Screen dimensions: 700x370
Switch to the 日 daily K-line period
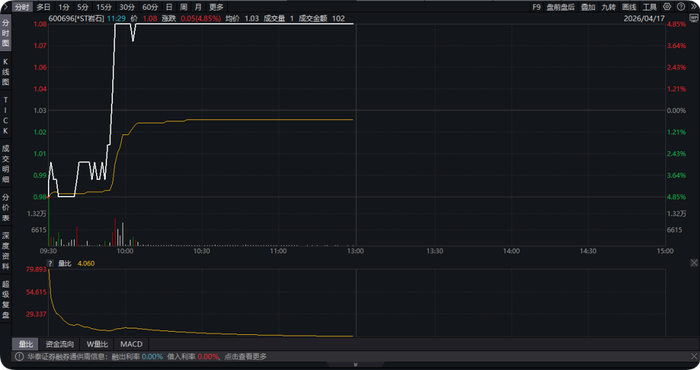pyautogui.click(x=169, y=7)
